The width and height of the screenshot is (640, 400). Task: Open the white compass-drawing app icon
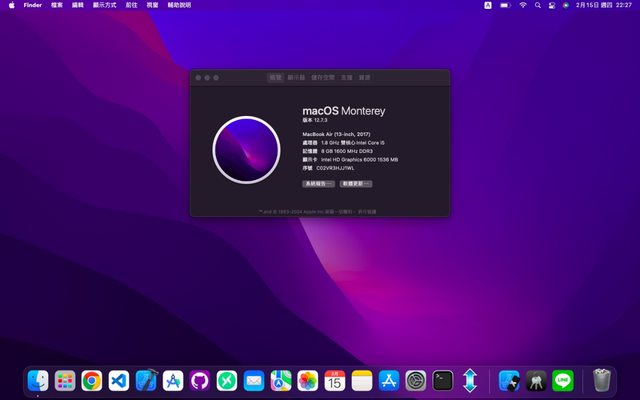click(x=173, y=380)
